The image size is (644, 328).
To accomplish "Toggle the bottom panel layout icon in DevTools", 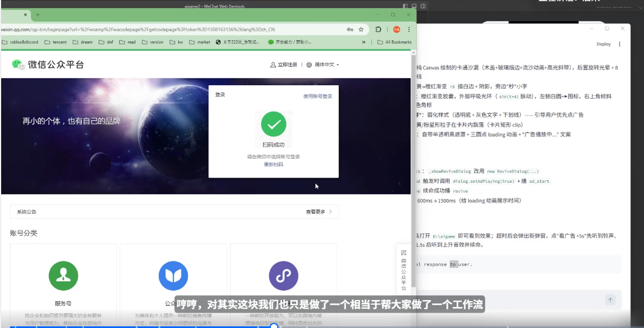I will [414, 6].
